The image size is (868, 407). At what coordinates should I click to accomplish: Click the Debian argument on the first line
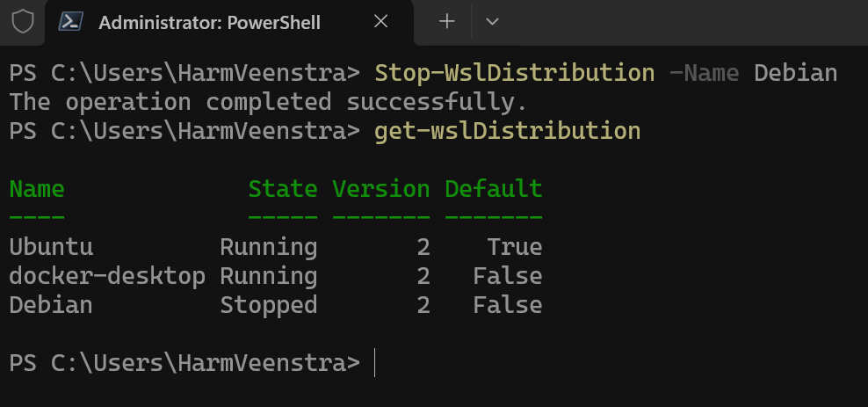(x=795, y=72)
